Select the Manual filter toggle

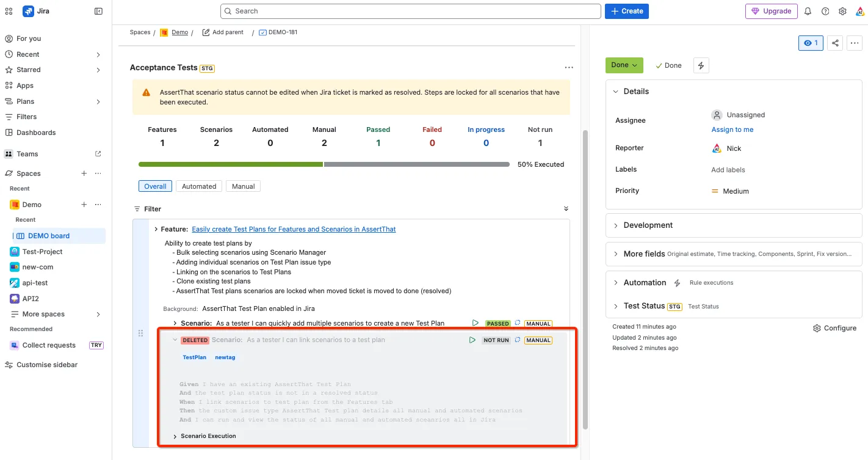(x=243, y=186)
